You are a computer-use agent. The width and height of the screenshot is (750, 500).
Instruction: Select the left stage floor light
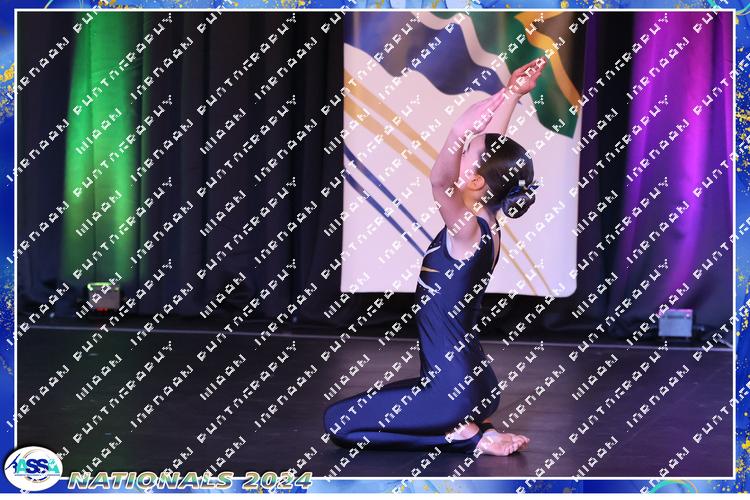pos(102,296)
